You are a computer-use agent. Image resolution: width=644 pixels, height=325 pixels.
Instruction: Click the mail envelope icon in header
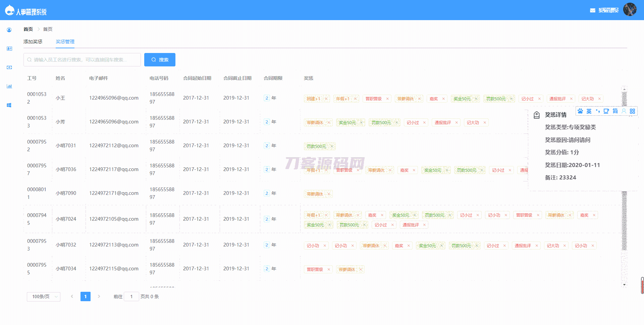593,10
